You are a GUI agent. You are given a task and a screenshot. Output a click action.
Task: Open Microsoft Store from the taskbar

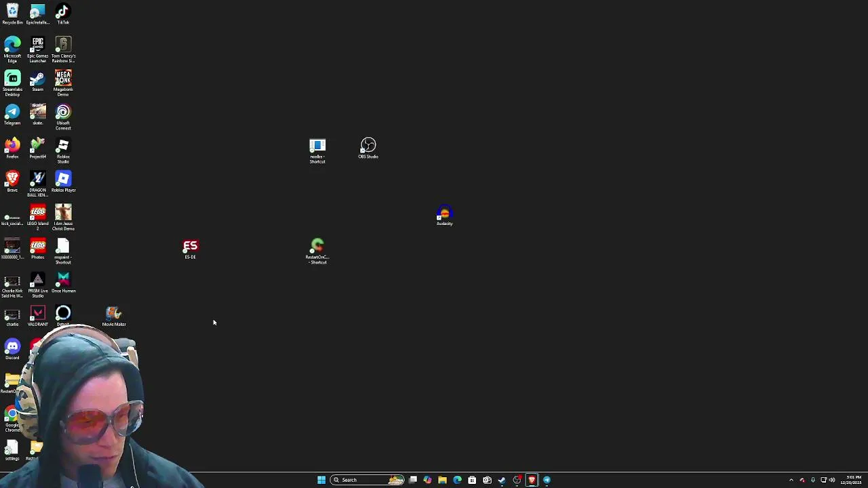pos(472,480)
